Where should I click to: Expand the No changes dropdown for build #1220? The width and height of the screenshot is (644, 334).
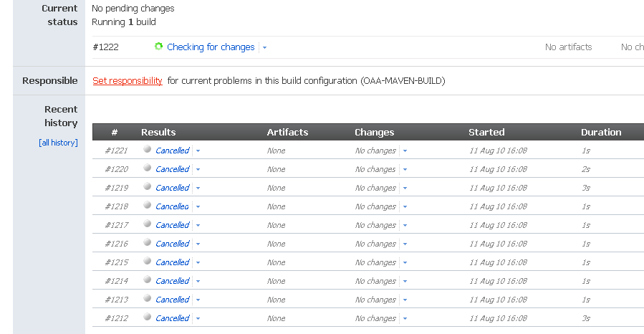pos(405,169)
